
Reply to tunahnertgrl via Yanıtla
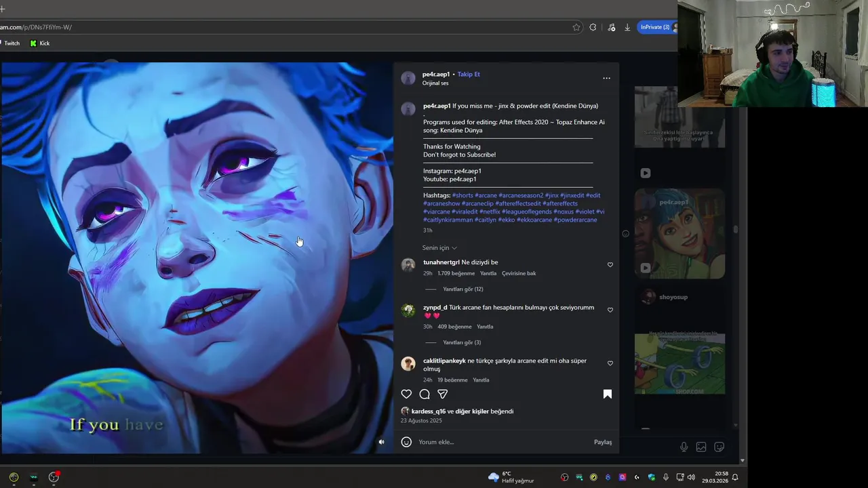pos(488,274)
